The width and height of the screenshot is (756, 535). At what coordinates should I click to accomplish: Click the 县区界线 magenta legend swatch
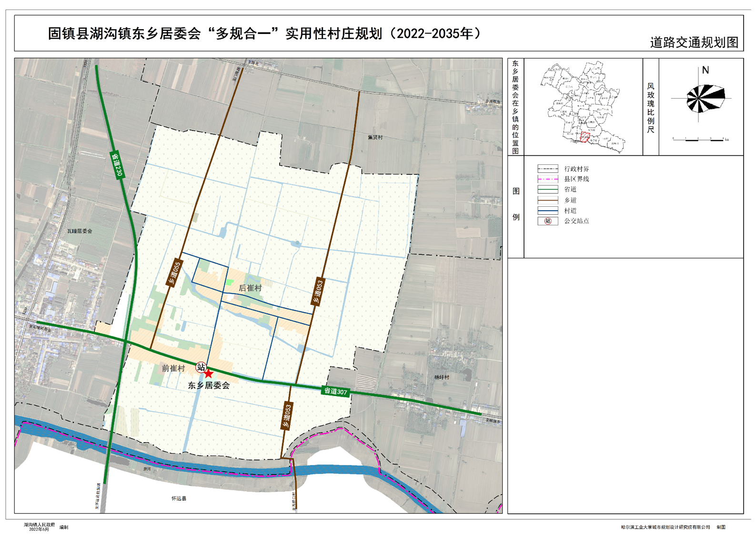(548, 179)
